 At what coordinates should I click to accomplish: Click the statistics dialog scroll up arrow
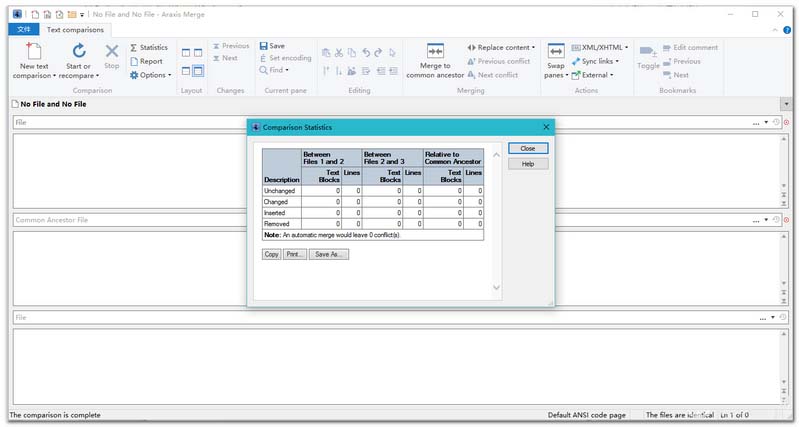[x=496, y=154]
